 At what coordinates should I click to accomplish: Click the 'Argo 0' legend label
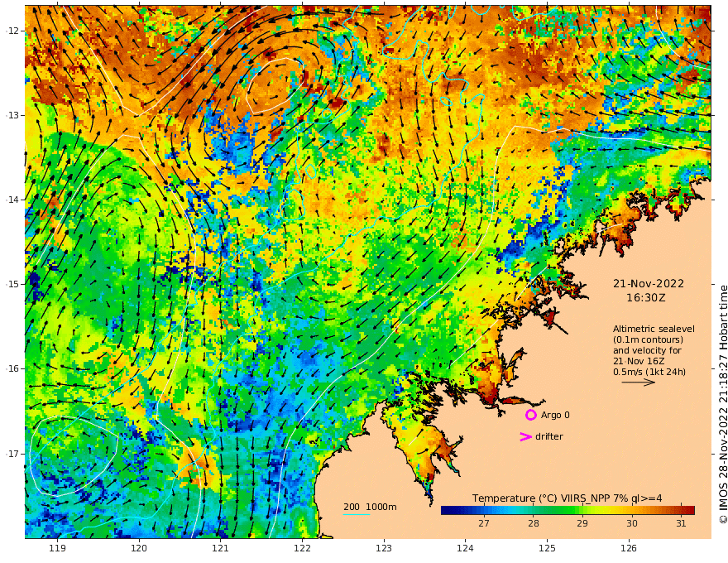click(x=555, y=415)
